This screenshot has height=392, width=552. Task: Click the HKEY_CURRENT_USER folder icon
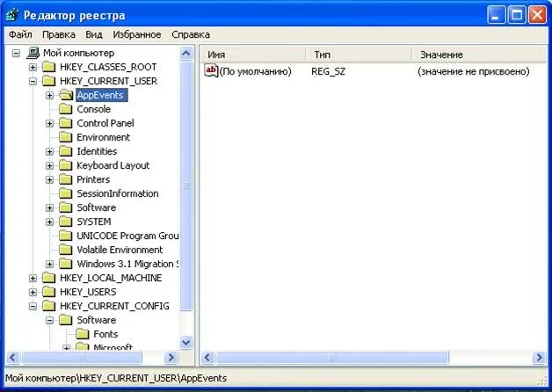coord(49,81)
